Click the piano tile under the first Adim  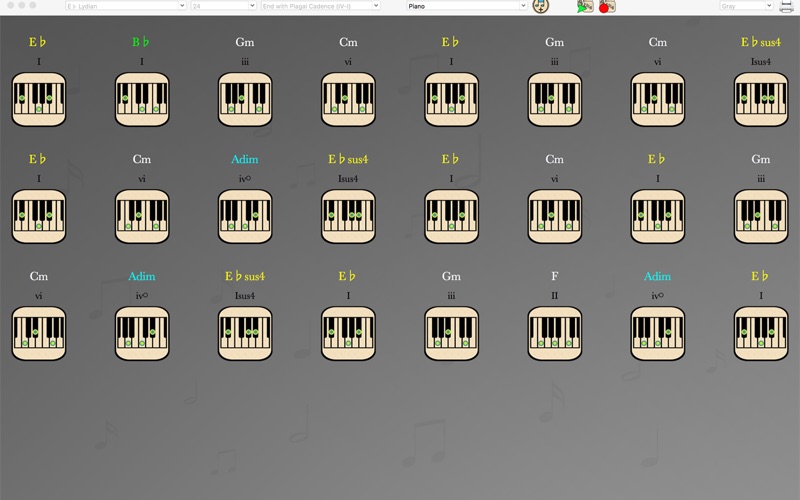[x=245, y=216]
